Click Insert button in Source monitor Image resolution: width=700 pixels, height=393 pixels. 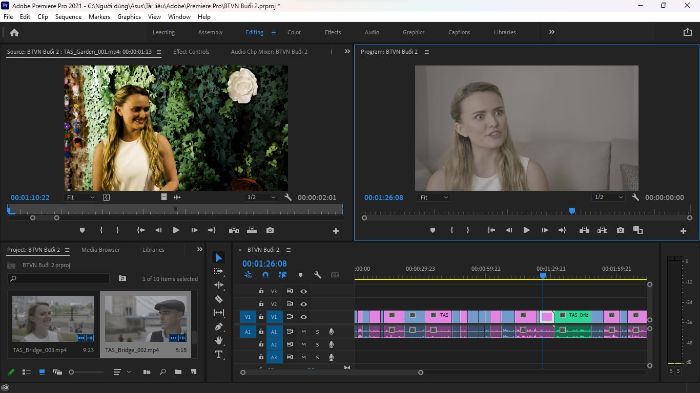tap(234, 230)
